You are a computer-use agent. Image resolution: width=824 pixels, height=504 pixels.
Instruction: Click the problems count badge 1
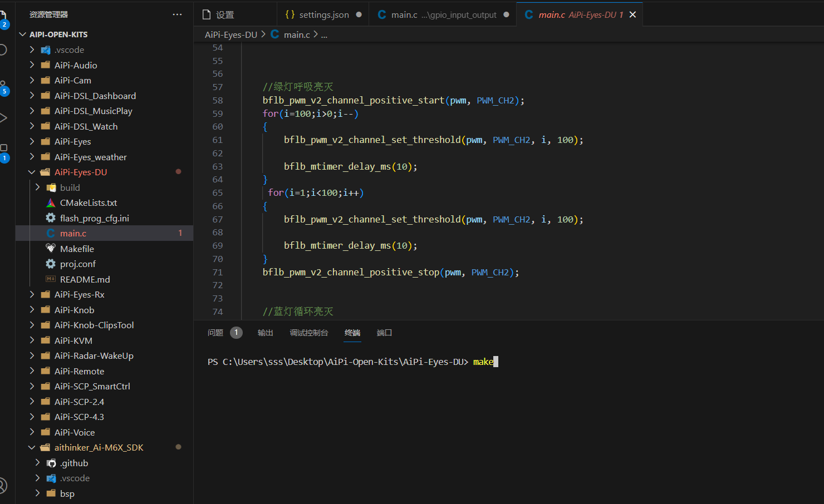[x=236, y=333]
